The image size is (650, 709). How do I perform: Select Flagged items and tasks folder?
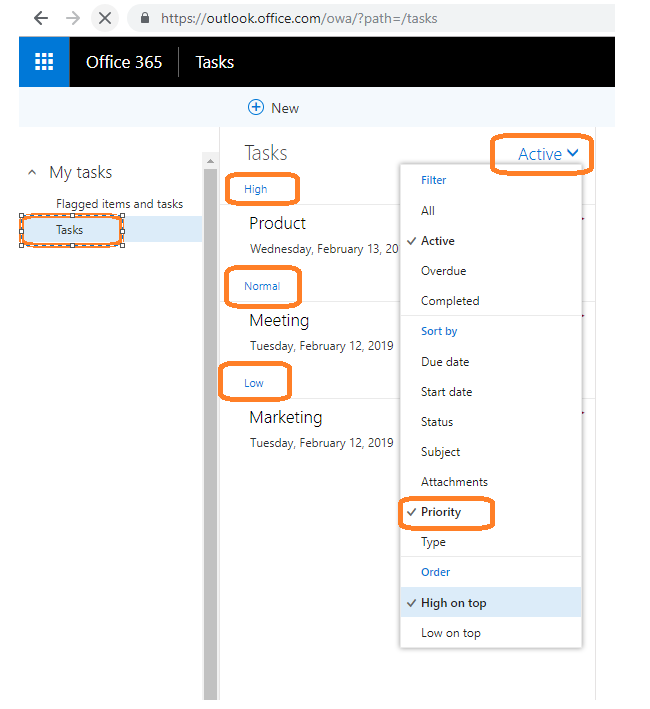point(119,204)
